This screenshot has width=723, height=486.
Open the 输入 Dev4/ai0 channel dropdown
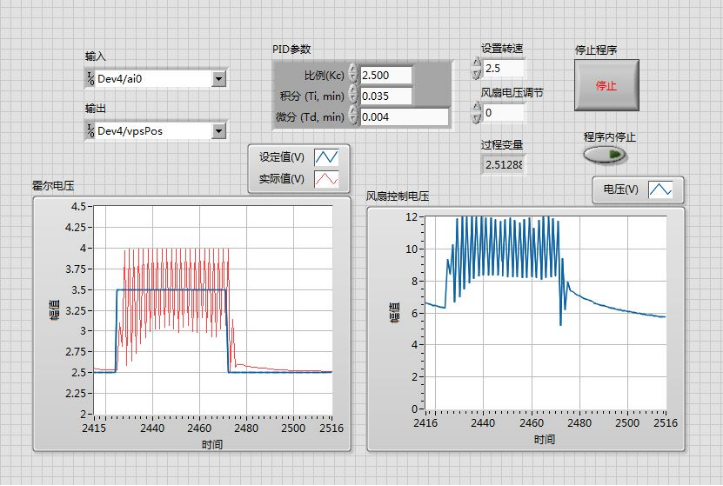[219, 79]
